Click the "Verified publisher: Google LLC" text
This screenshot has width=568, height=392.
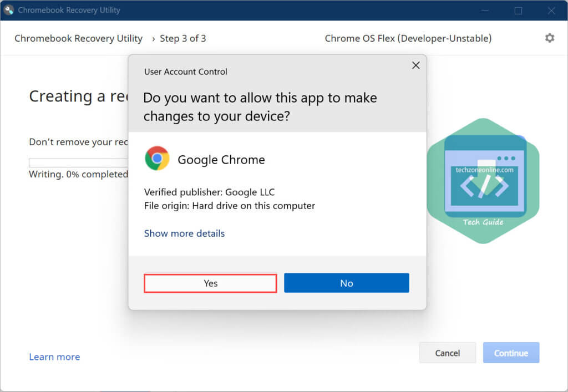coord(209,192)
